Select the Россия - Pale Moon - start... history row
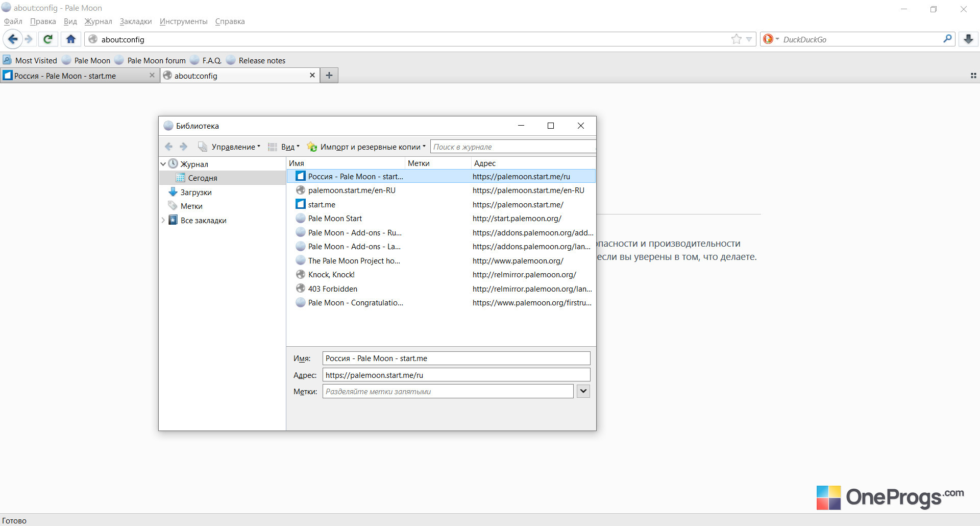Viewport: 980px width, 526px height. tap(441, 176)
